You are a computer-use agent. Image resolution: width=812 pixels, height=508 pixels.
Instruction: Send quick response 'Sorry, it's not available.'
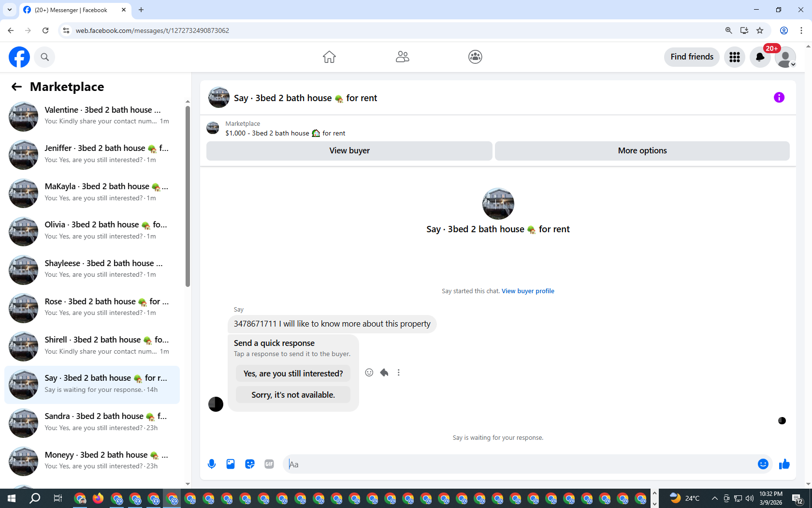(x=293, y=395)
